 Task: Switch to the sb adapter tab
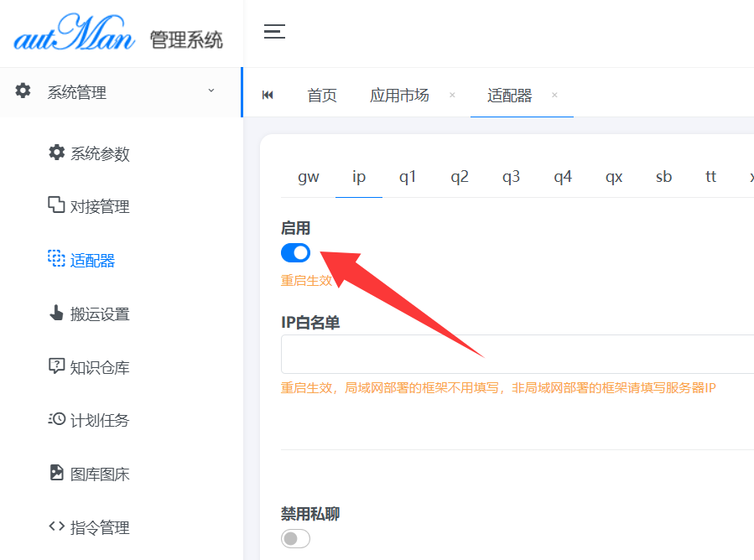tap(663, 177)
